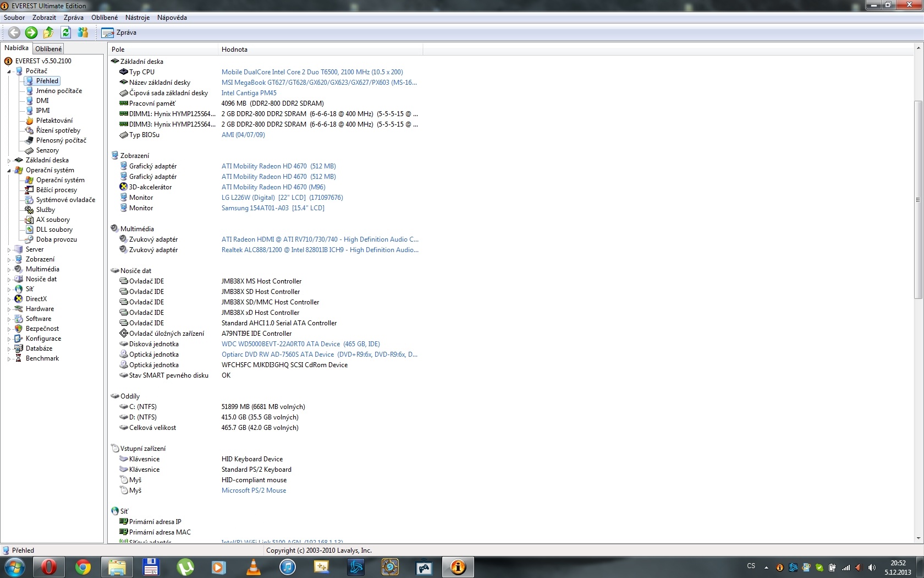This screenshot has height=578, width=924.
Task: Expand the Zobrazení tree node
Action: pyautogui.click(x=9, y=260)
